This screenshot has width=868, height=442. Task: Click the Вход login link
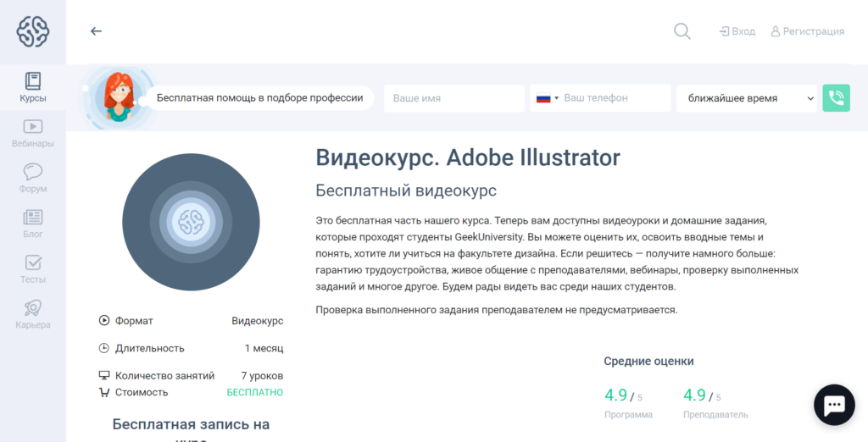[x=737, y=31]
